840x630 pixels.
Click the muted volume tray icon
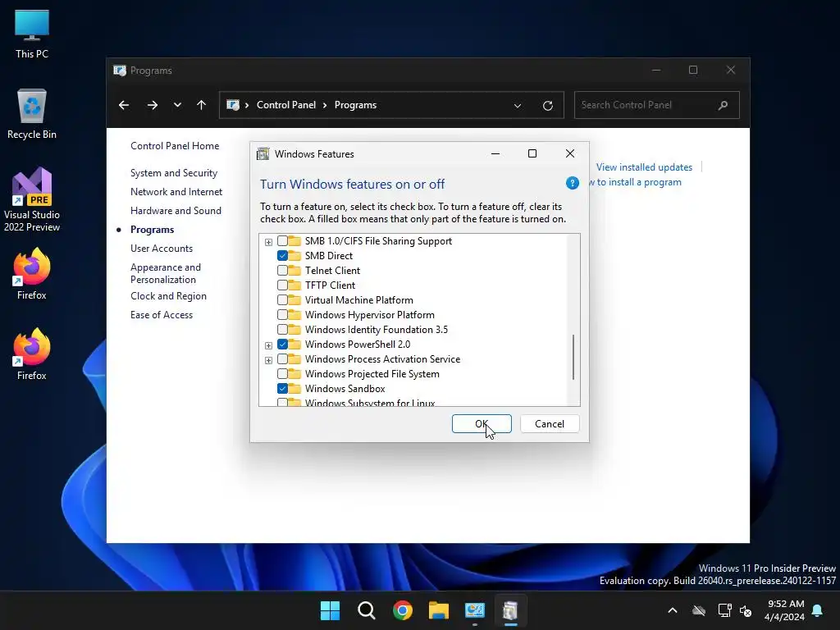745,610
